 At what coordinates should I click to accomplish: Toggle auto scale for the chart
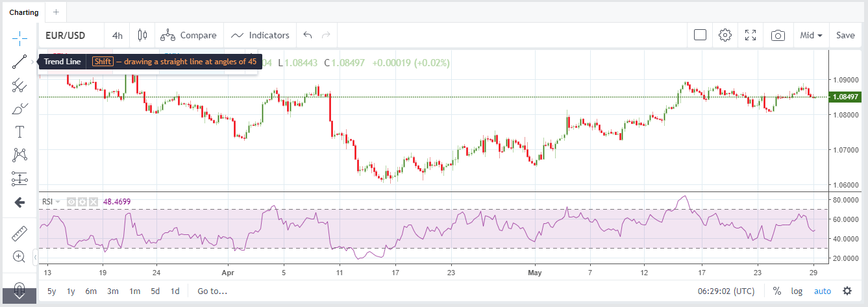[823, 291]
